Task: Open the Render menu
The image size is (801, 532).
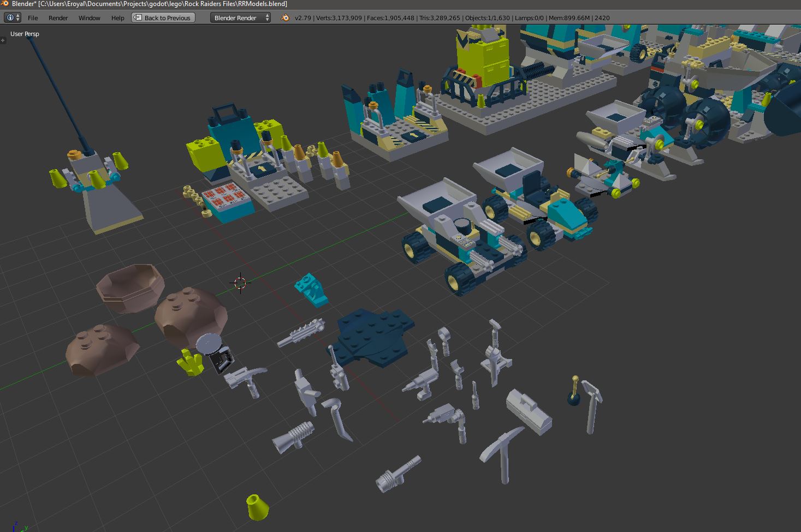Action: (x=58, y=18)
